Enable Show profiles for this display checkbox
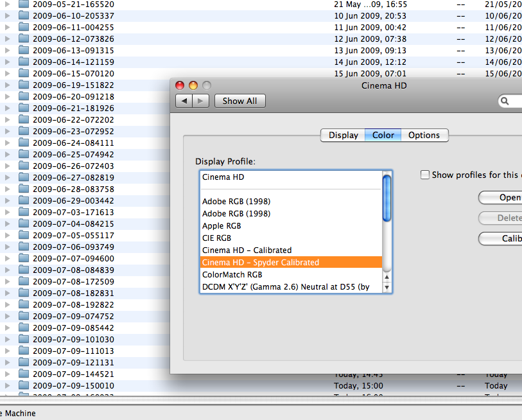Image resolution: width=522 pixels, height=420 pixels. 425,175
